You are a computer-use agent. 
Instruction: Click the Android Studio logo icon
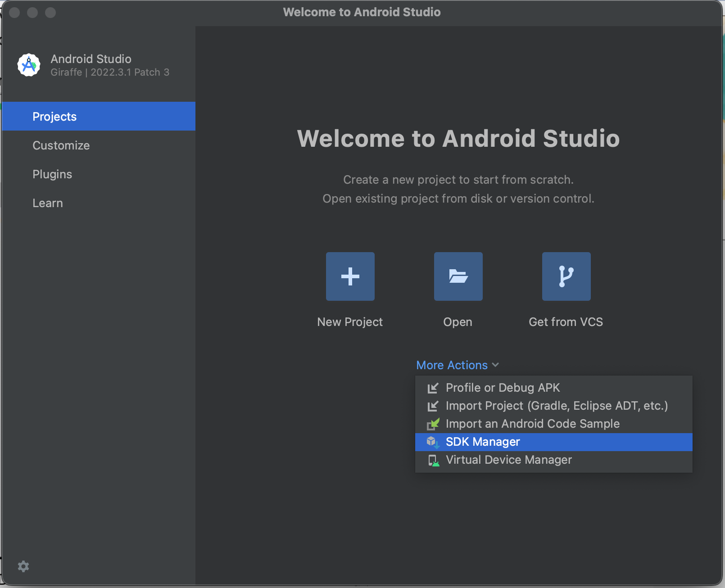coord(29,65)
